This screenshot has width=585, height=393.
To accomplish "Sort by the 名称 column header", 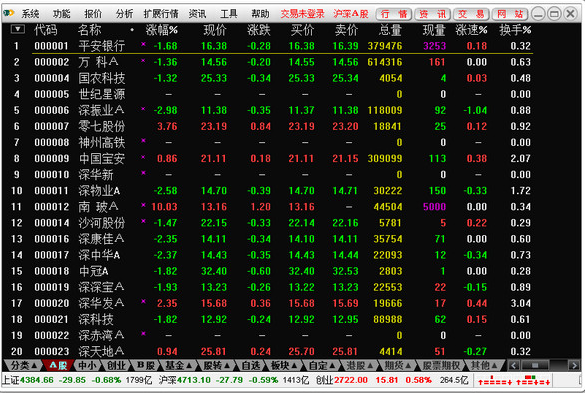I will point(90,30).
